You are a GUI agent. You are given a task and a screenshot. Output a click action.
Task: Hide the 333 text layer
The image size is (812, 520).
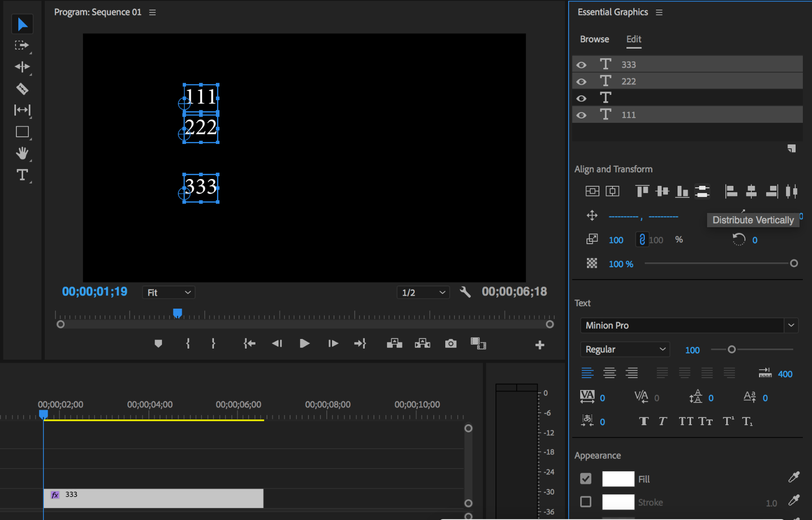click(x=582, y=65)
